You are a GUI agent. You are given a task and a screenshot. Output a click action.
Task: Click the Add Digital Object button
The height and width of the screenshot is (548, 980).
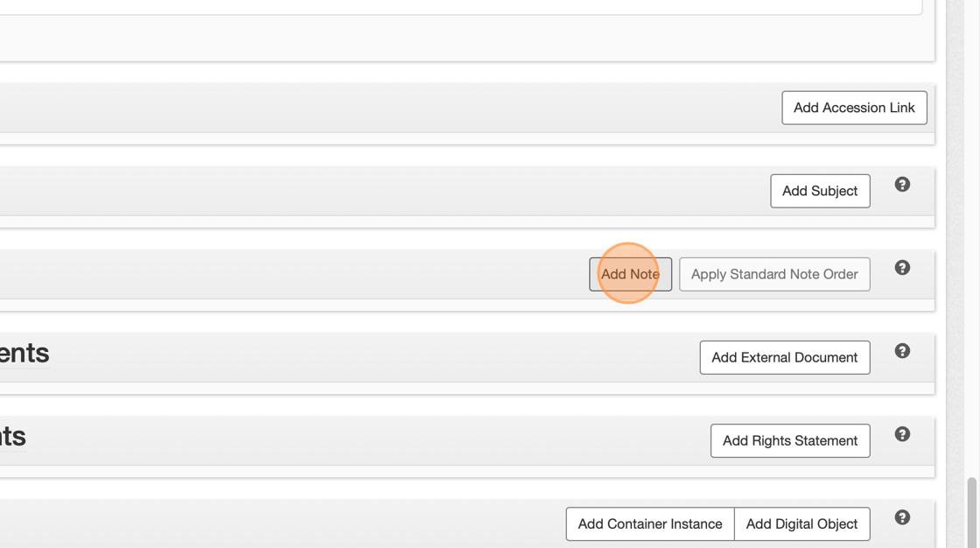[x=801, y=523]
